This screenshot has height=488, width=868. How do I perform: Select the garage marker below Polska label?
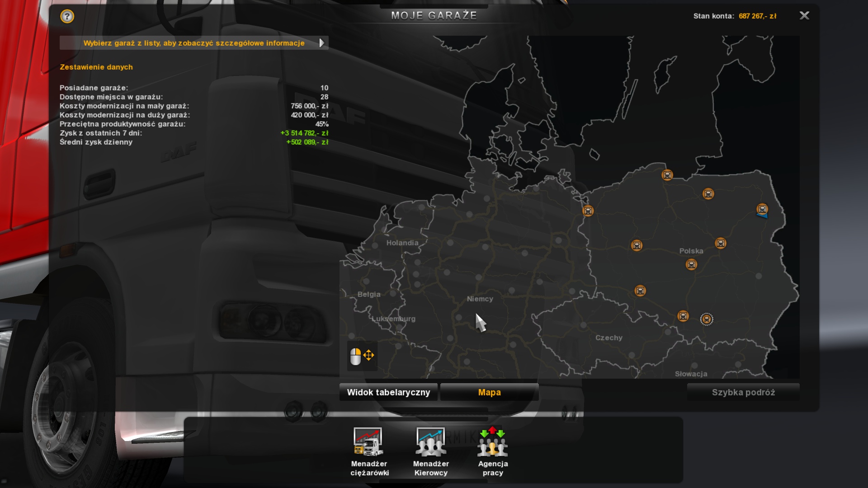691,264
